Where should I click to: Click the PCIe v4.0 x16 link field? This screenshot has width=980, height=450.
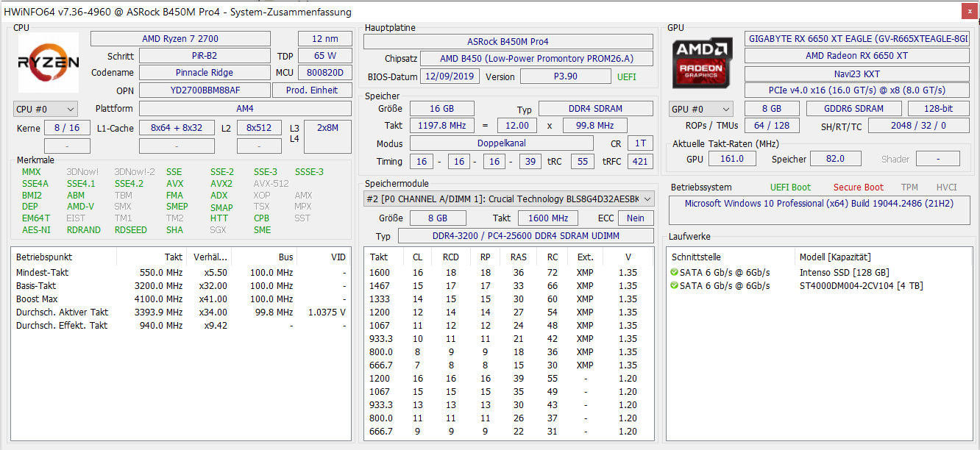tap(857, 90)
